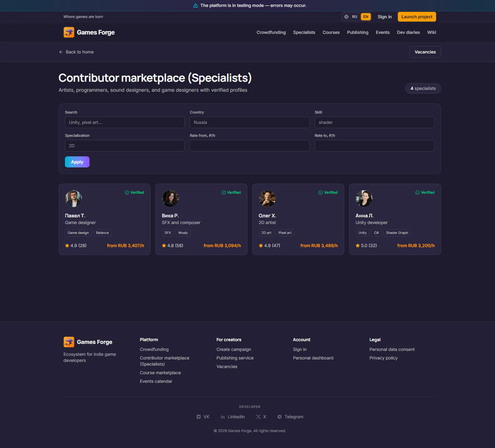The width and height of the screenshot is (495, 448).
Task: Click the Vacancies button
Action: (x=425, y=52)
